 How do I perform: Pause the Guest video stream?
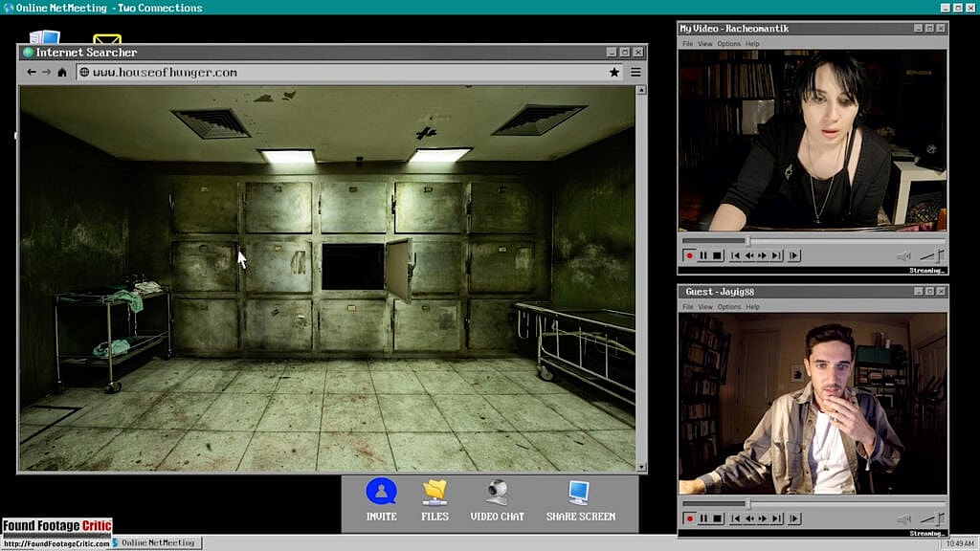pos(703,518)
